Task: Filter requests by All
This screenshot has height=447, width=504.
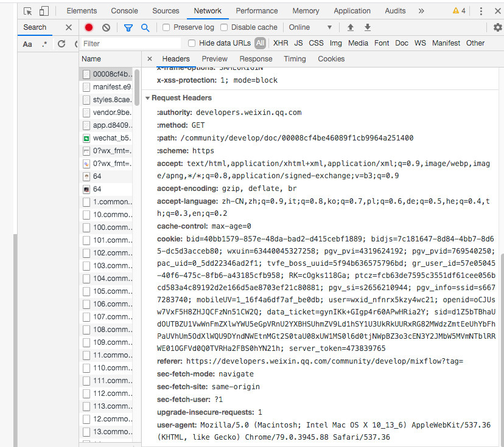Action: click(x=261, y=43)
